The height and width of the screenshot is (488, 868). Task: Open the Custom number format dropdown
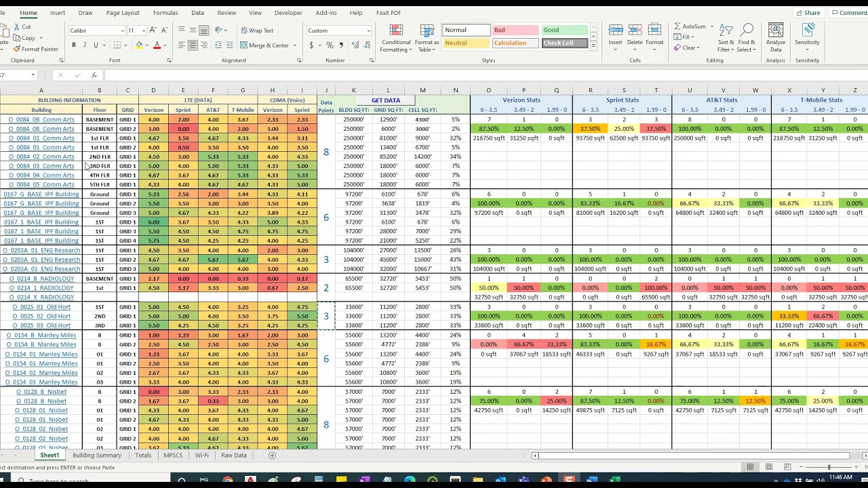click(x=368, y=30)
